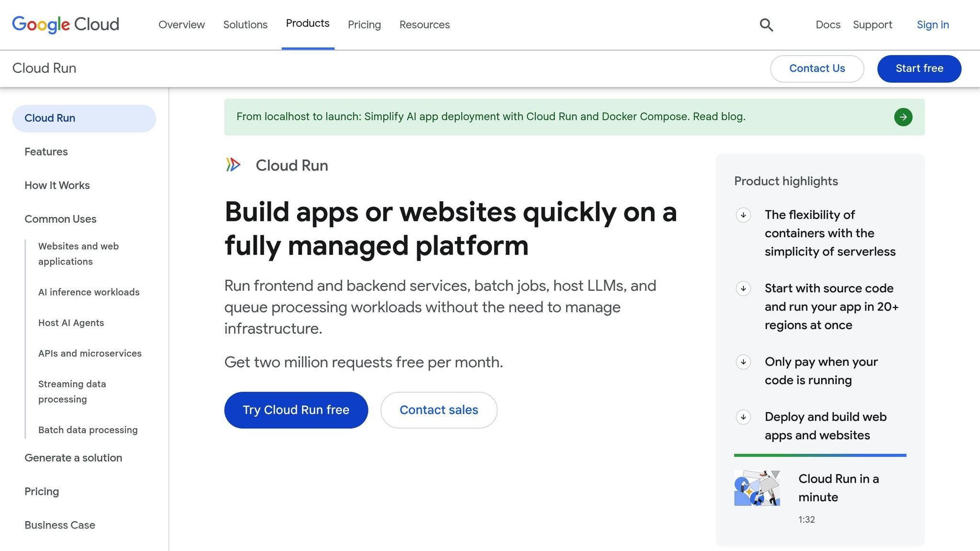
Task: Click the Contact sales button
Action: point(439,410)
